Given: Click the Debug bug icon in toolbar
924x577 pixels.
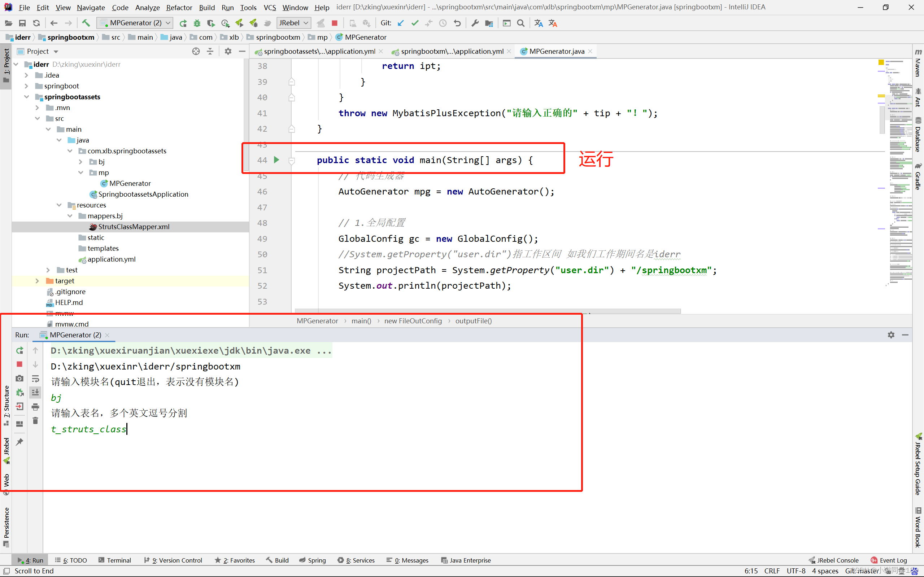Looking at the screenshot, I should point(197,23).
